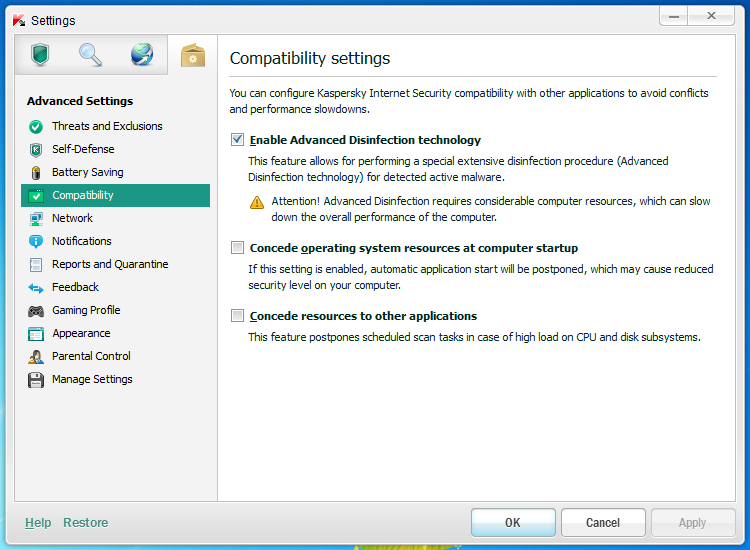Click the Restore link

pos(85,523)
